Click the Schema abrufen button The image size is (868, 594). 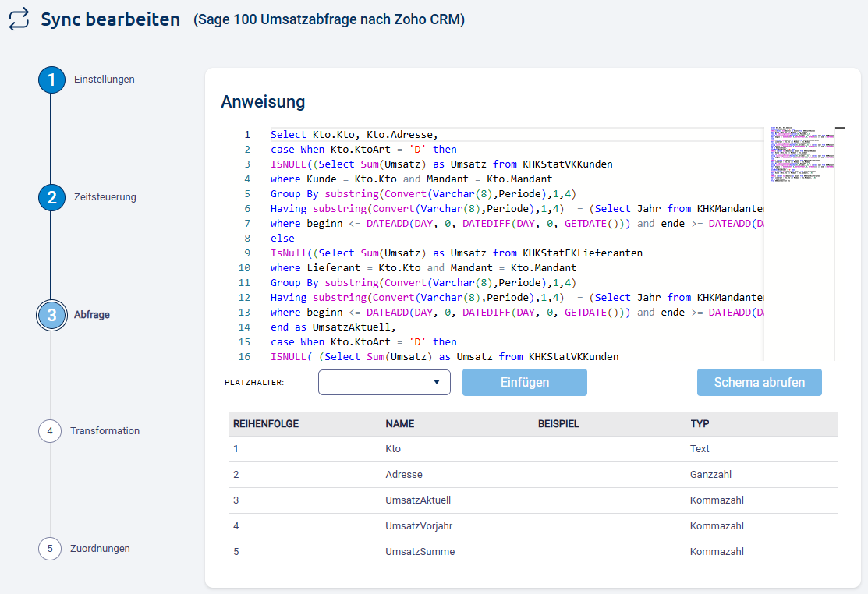point(759,383)
